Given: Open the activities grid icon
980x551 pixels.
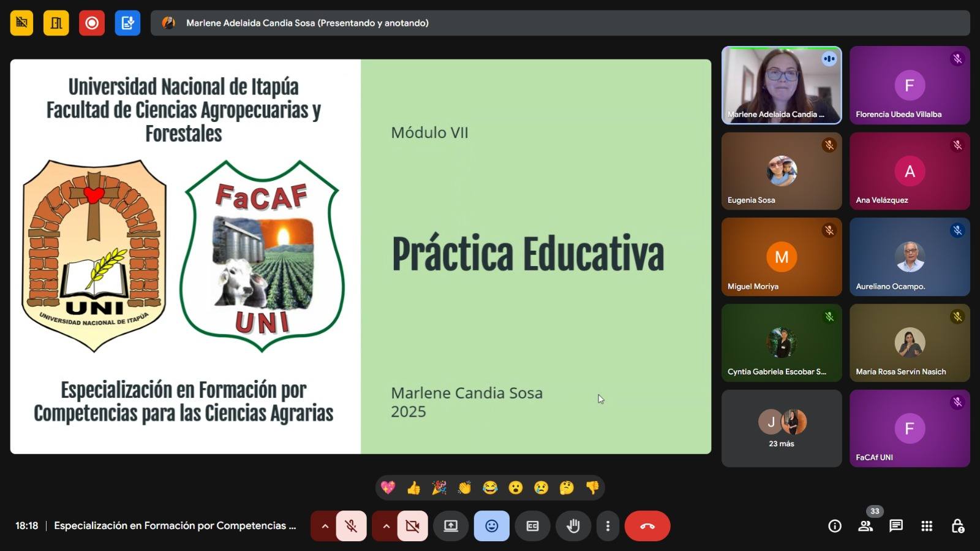Looking at the screenshot, I should tap(927, 526).
